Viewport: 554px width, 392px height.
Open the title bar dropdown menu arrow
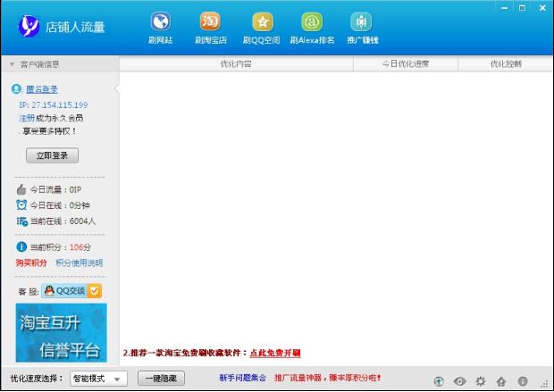click(505, 7)
